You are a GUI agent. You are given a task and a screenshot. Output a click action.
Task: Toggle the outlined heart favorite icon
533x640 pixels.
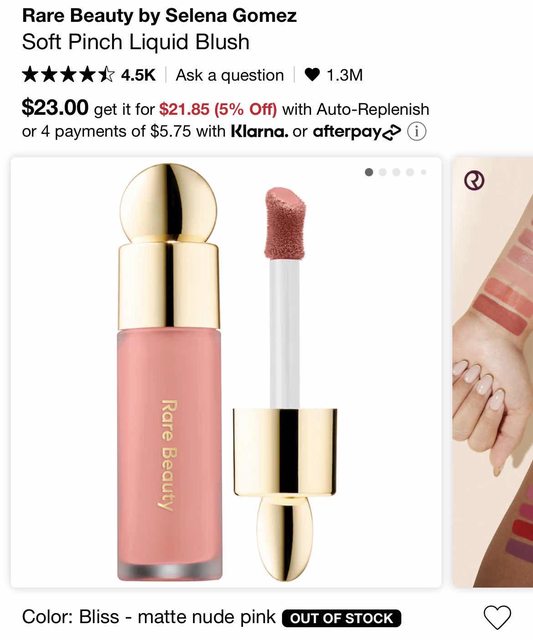coord(497,617)
